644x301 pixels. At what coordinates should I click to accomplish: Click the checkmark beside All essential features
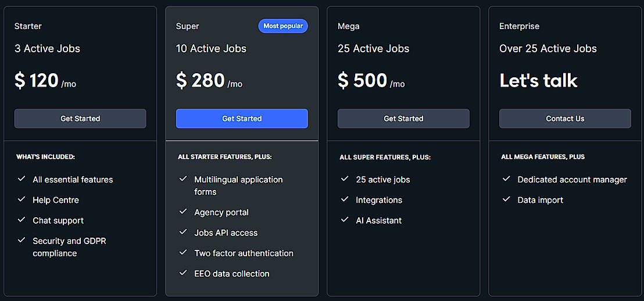(x=22, y=179)
